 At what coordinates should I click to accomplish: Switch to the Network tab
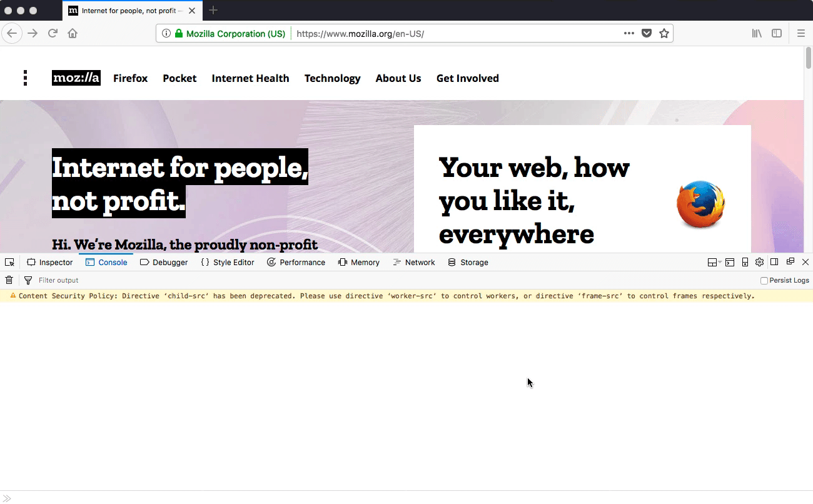[414, 262]
